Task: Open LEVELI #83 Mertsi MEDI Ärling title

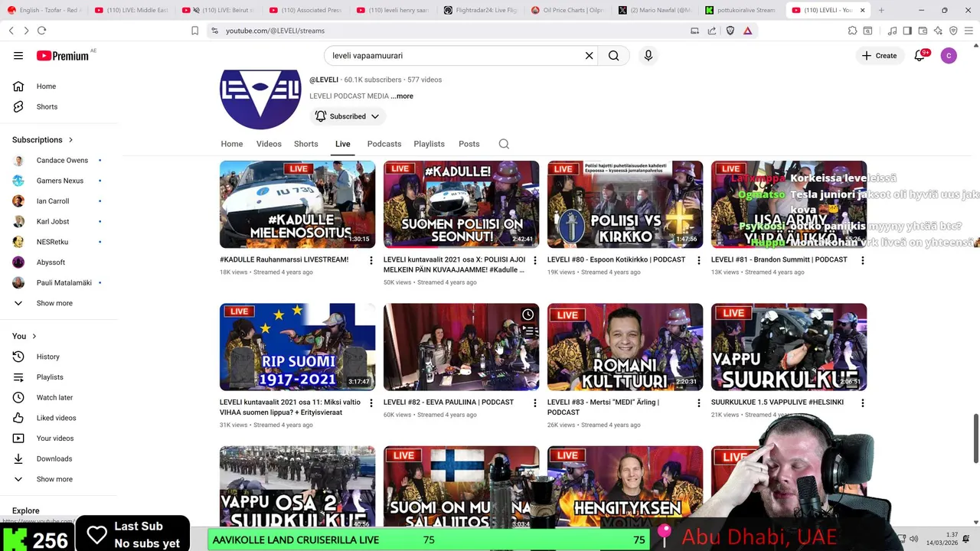Action: point(603,407)
